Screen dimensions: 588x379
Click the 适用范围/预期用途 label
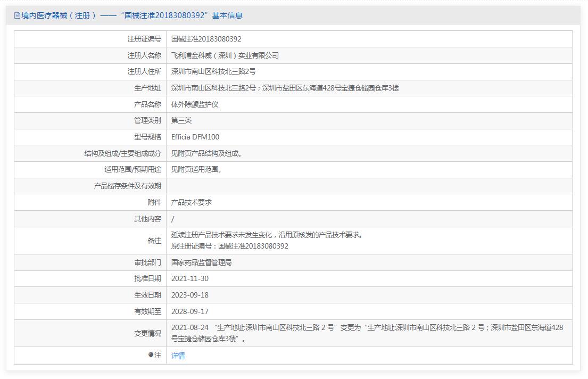pos(132,169)
